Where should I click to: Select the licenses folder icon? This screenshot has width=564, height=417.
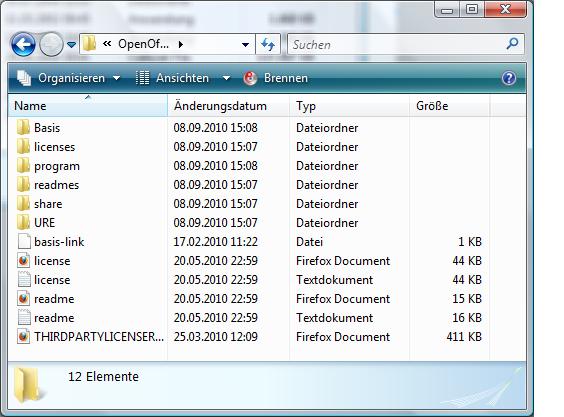[24, 146]
